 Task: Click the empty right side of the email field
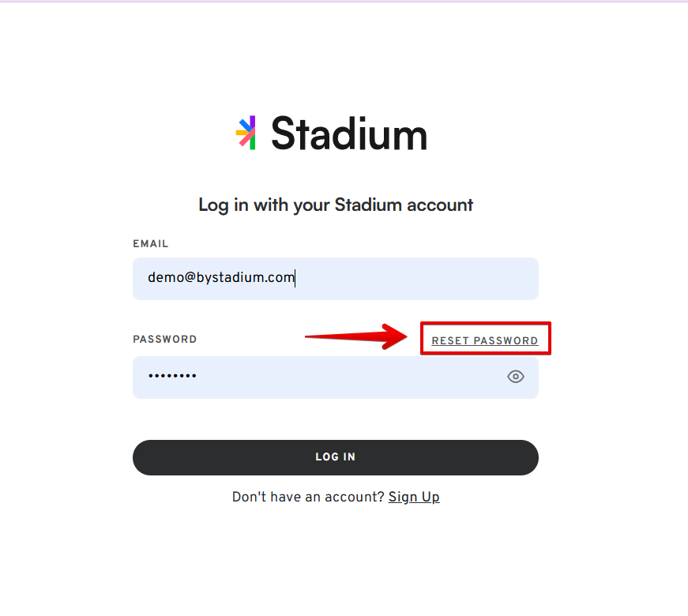[x=417, y=279]
